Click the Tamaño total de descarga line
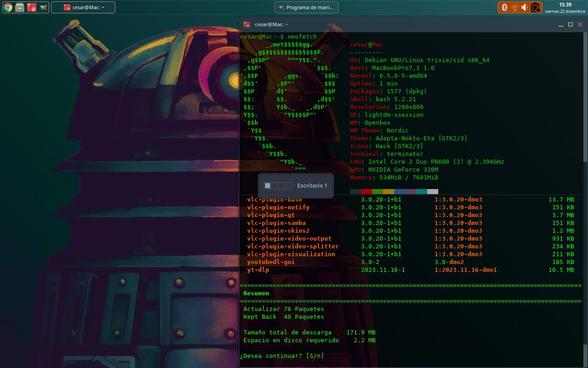This screenshot has width=588, height=368. 309,333
